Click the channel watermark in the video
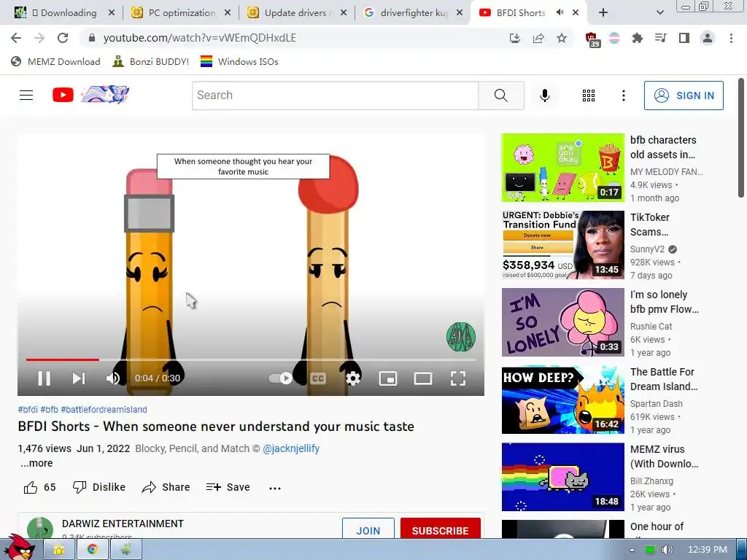 (461, 337)
